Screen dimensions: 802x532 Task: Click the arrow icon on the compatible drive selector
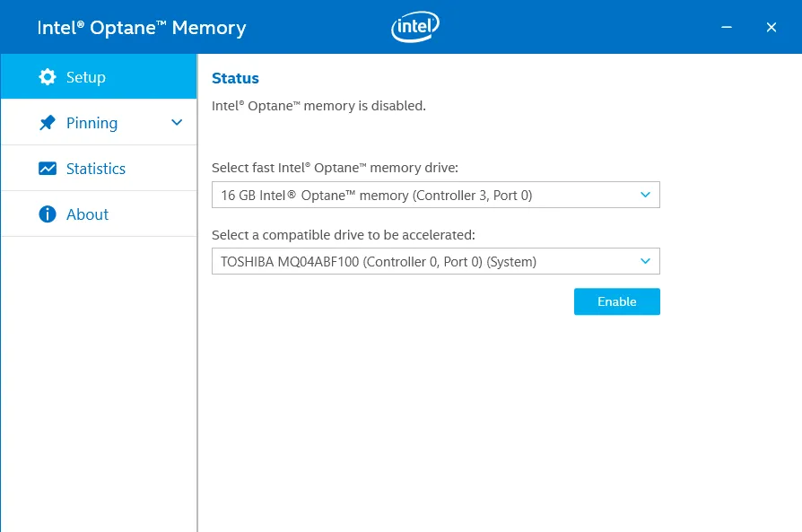pos(644,261)
